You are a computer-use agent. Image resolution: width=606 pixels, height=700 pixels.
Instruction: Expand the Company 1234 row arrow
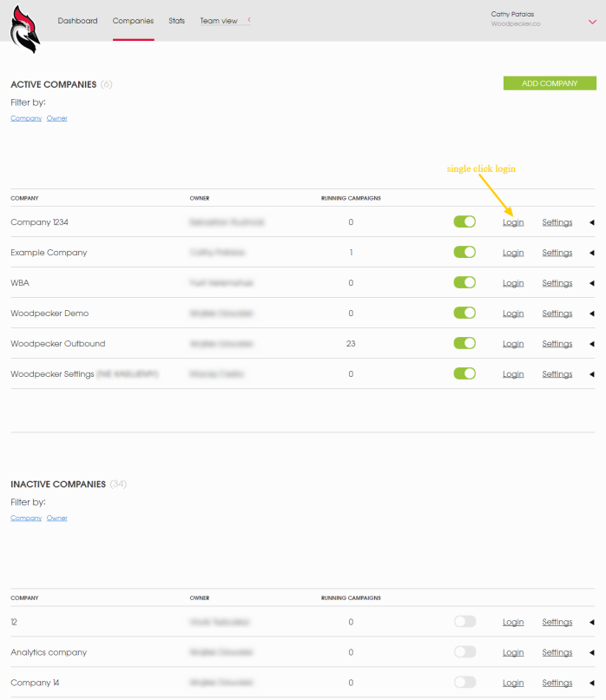[592, 222]
